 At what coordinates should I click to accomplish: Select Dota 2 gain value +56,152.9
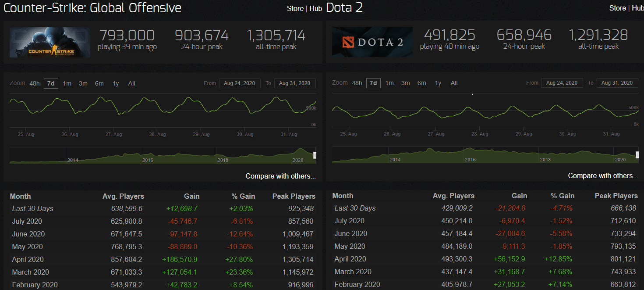point(510,259)
